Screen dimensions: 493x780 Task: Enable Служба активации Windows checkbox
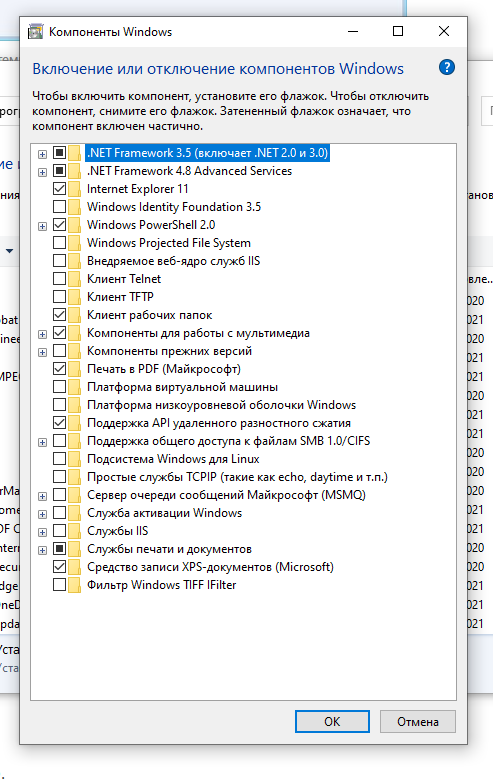point(59,513)
